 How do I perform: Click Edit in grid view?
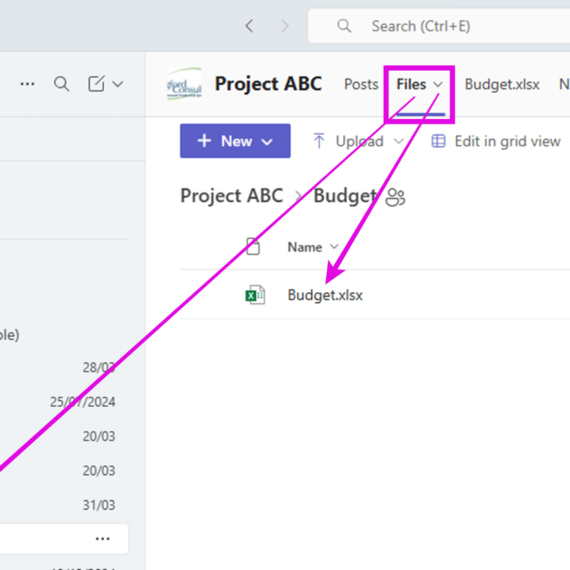pos(496,141)
